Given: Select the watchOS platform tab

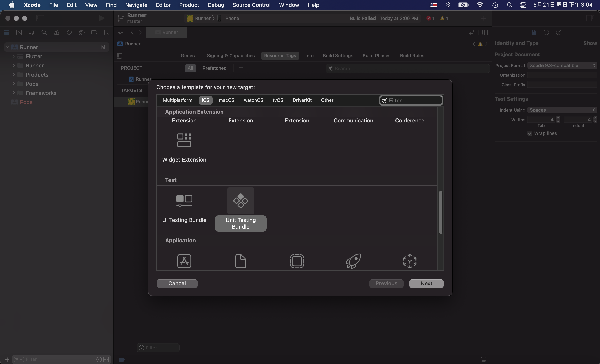Looking at the screenshot, I should [254, 100].
